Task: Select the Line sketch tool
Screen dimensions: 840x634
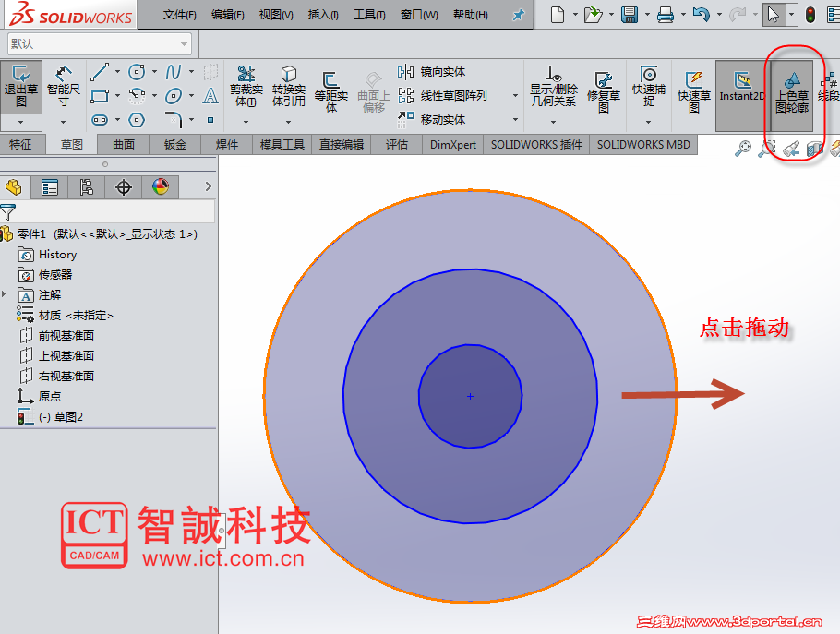Action: [x=100, y=72]
